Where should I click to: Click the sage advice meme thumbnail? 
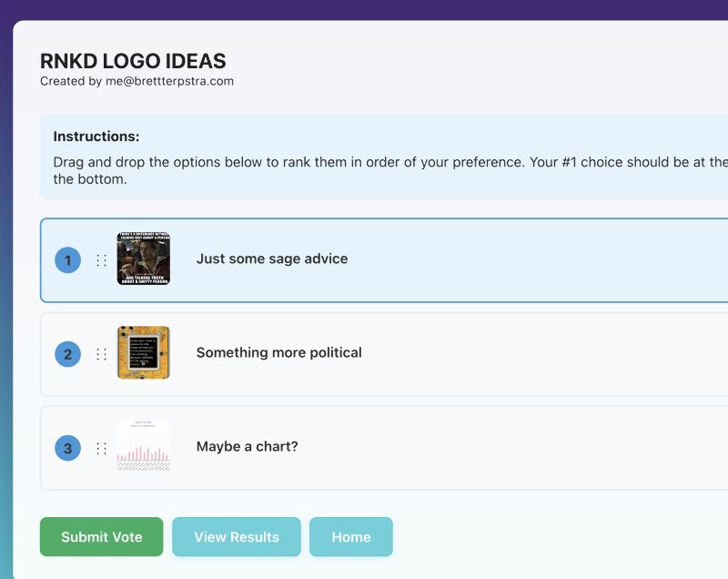tap(142, 259)
